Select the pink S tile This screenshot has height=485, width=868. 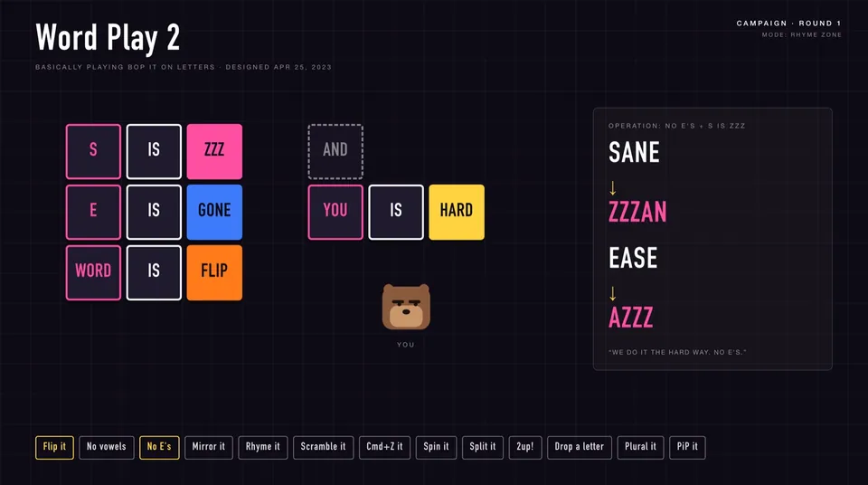click(93, 151)
